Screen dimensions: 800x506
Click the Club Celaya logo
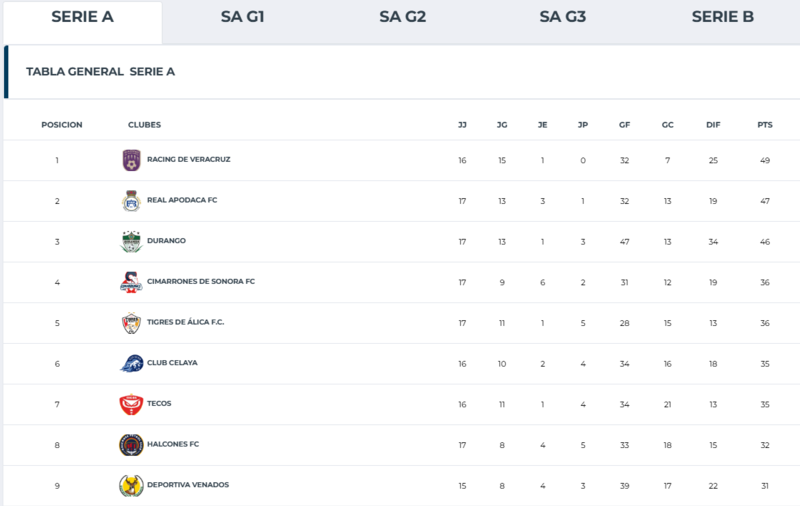click(131, 363)
